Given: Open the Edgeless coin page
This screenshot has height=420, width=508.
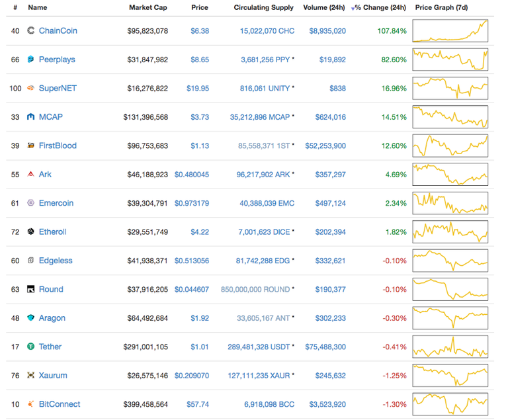Looking at the screenshot, I should click(x=56, y=261).
